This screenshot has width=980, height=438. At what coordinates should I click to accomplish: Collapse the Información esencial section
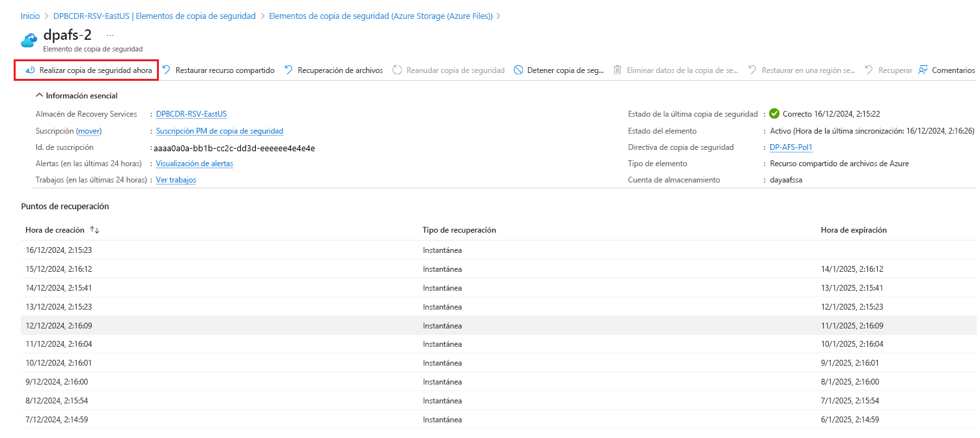pyautogui.click(x=40, y=96)
